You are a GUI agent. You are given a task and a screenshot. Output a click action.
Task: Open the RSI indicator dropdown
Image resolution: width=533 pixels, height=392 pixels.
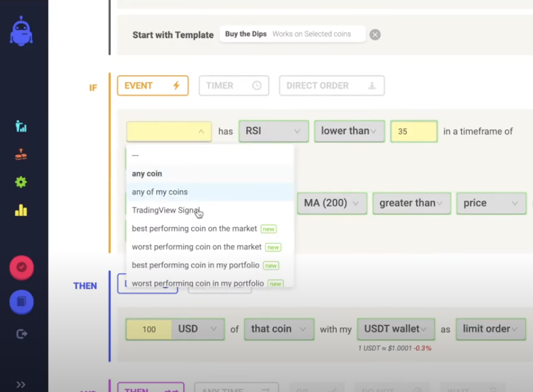(273, 131)
